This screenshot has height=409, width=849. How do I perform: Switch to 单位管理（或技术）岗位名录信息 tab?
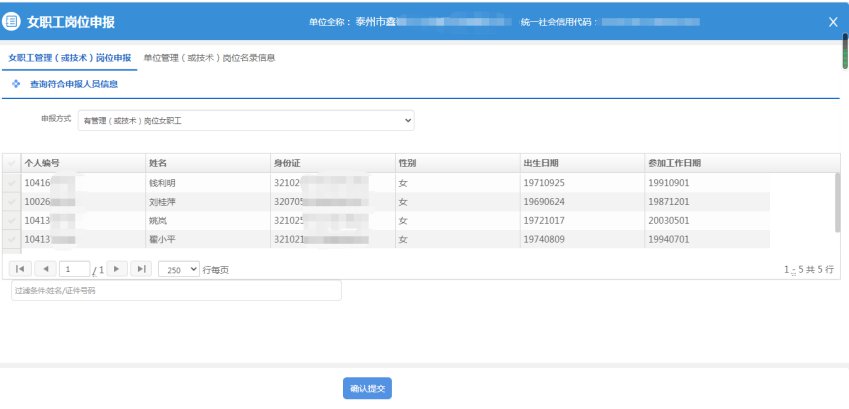pyautogui.click(x=210, y=58)
